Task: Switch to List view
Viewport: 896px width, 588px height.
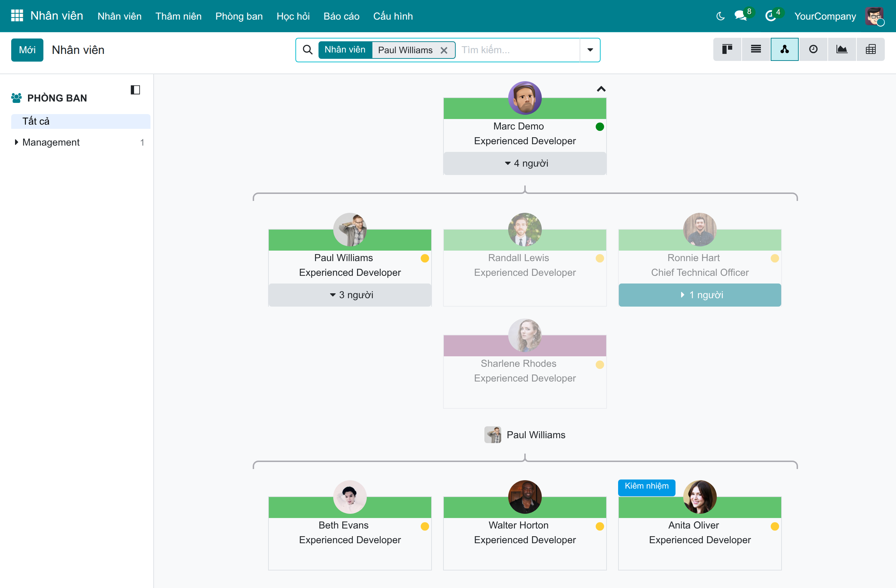Action: [756, 49]
